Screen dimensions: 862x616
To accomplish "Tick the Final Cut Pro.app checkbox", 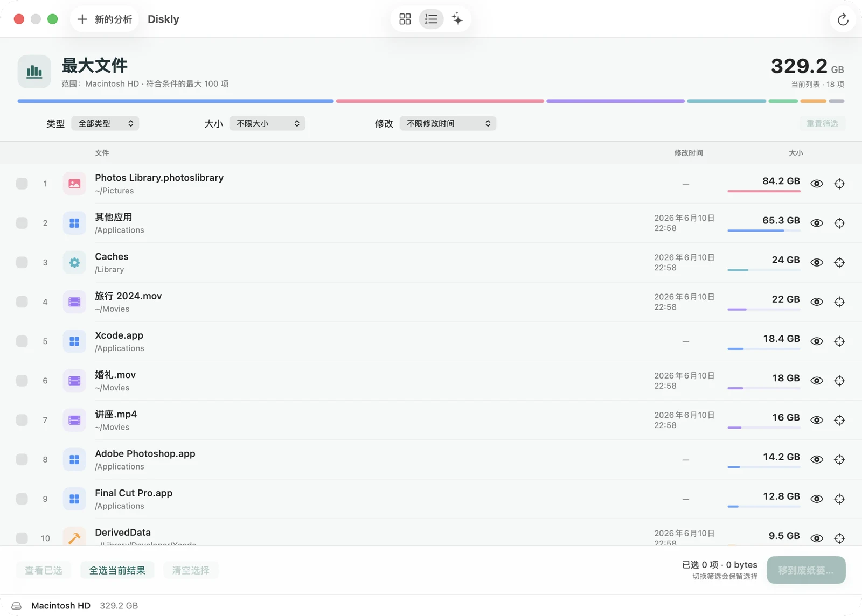I will [22, 499].
